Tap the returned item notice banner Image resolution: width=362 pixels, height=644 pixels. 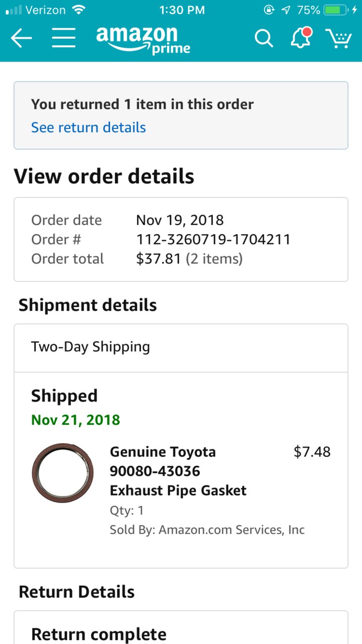click(x=181, y=115)
